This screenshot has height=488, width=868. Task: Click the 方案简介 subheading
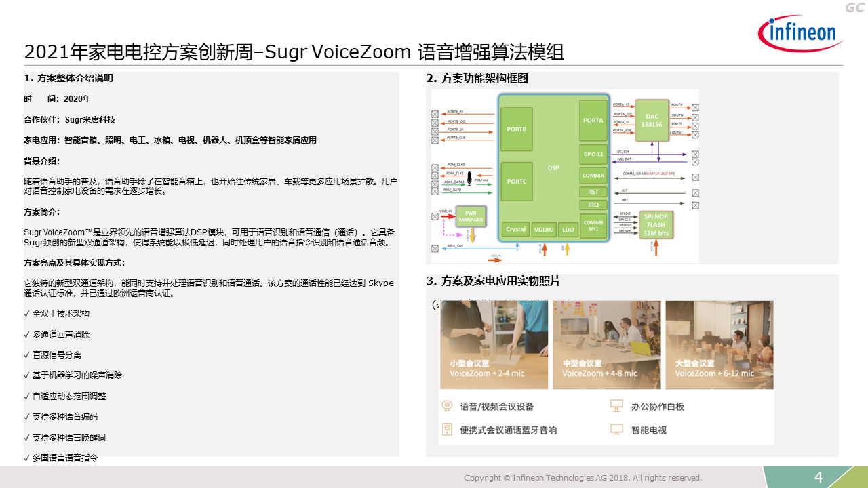[41, 211]
